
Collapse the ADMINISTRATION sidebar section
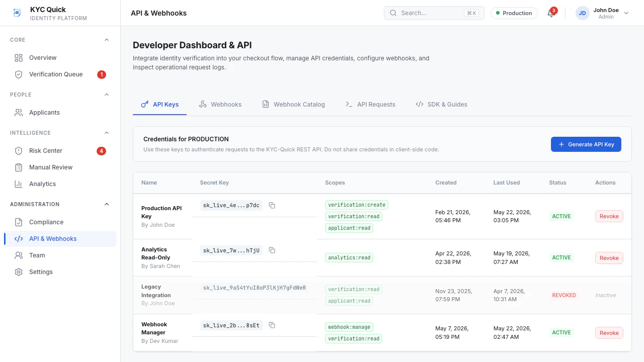pos(106,204)
